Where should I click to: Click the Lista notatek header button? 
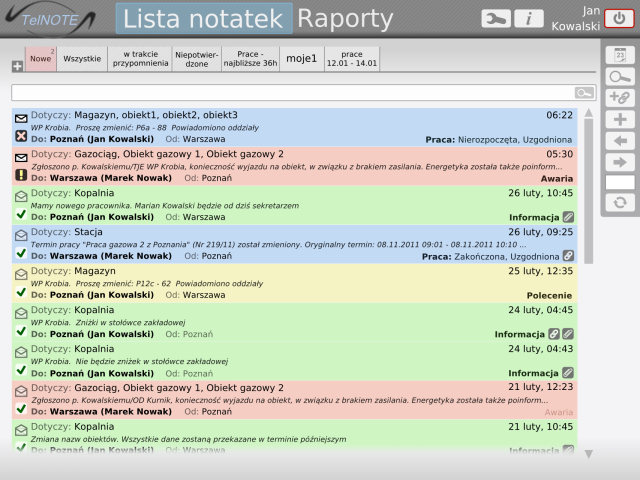[x=204, y=19]
